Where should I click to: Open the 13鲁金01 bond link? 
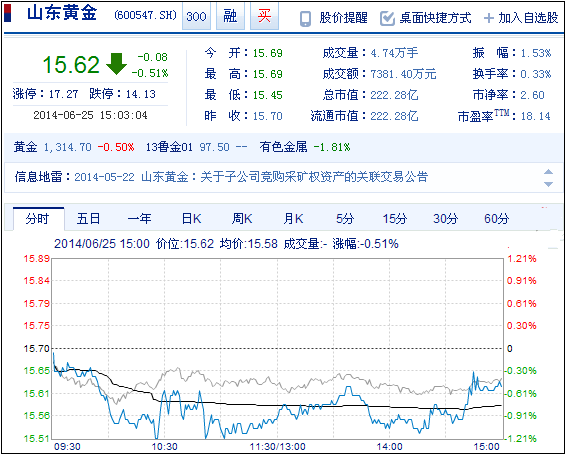169,147
